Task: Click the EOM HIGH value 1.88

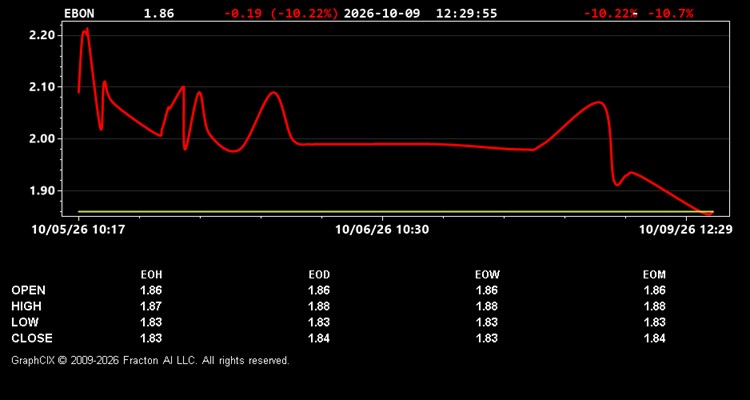Action: (654, 306)
